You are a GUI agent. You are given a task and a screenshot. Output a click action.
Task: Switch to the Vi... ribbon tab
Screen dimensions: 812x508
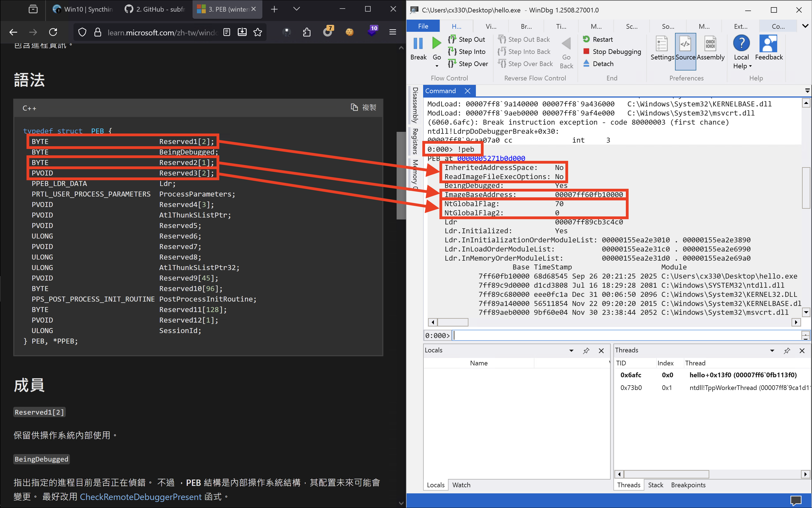[x=491, y=26]
